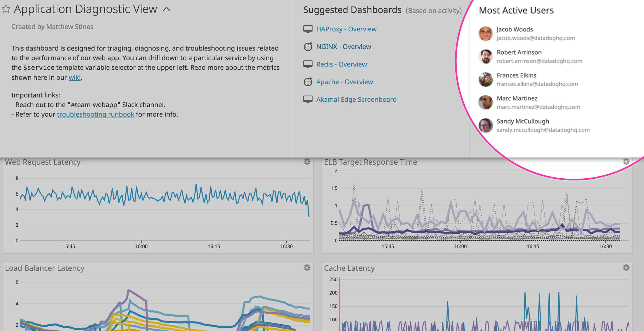This screenshot has width=644, height=331.
Task: Open the Apache - Overview dashboard
Action: [344, 81]
